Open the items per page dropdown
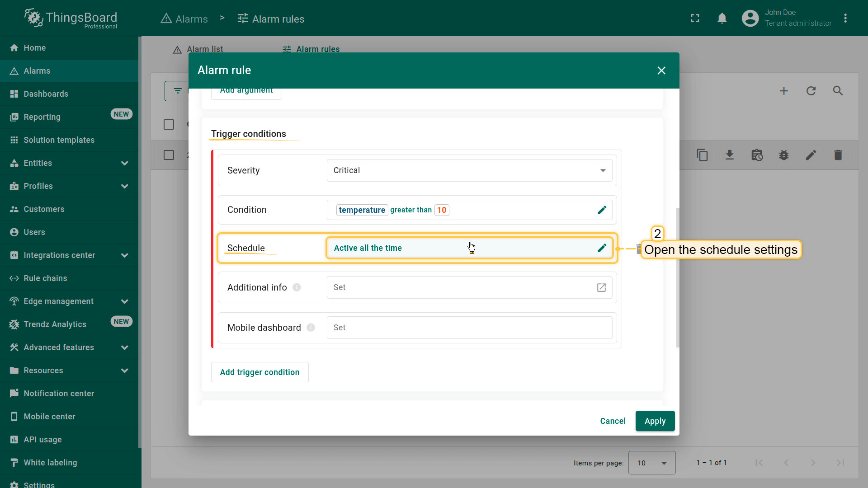The width and height of the screenshot is (868, 488). click(x=651, y=463)
